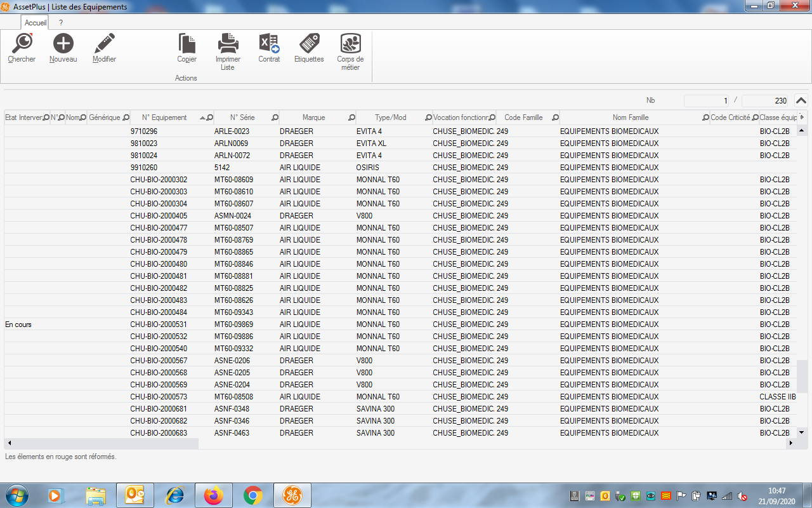This screenshot has width=812, height=508.
Task: Select equipment CHU-BIO-2000405
Action: pyautogui.click(x=159, y=216)
